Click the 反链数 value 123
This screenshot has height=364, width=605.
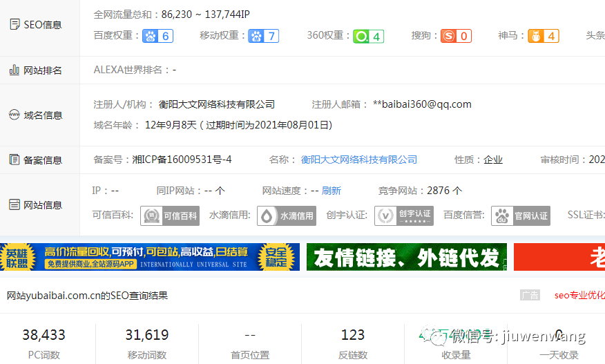pyautogui.click(x=353, y=335)
